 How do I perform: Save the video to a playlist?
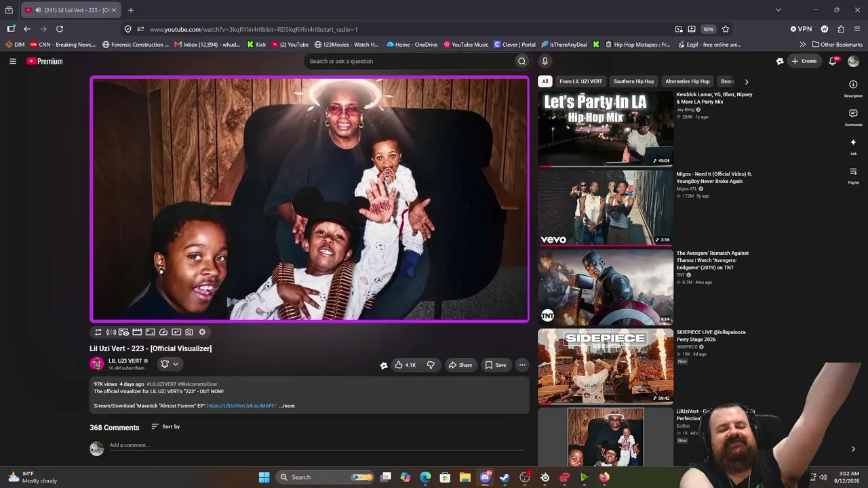495,365
